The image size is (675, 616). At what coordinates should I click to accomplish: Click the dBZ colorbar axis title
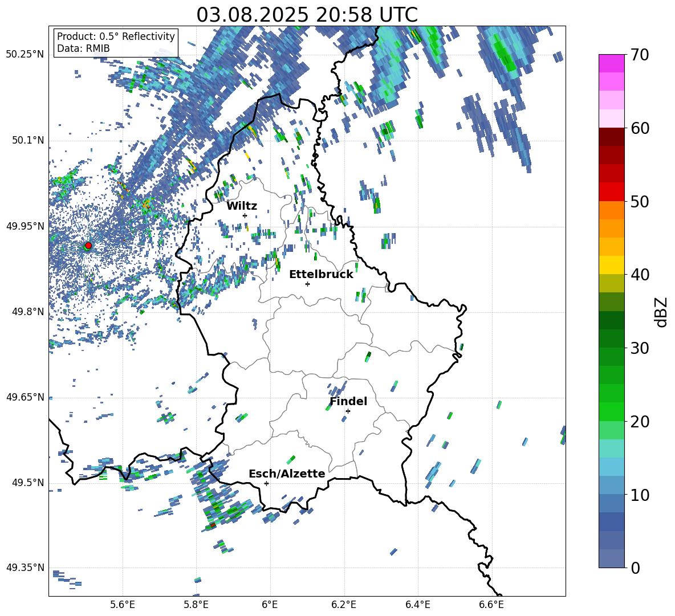[662, 312]
